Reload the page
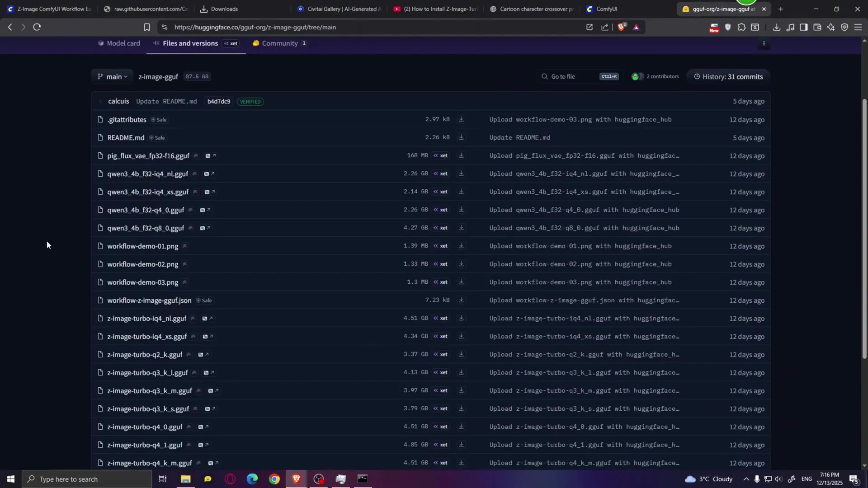This screenshot has height=488, width=868. (37, 27)
